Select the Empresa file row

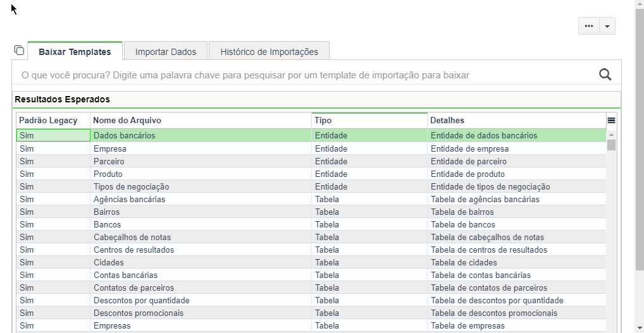(311, 148)
